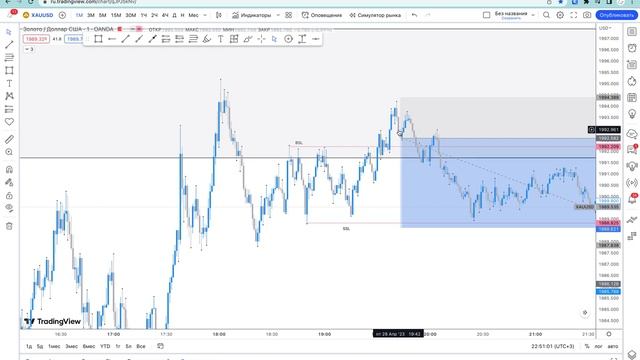Open favorites heart icon in left sidebar
The image size is (640, 360).
(9, 122)
